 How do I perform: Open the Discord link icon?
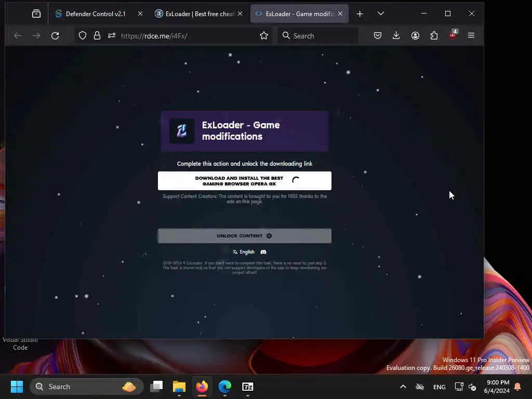coord(263,252)
